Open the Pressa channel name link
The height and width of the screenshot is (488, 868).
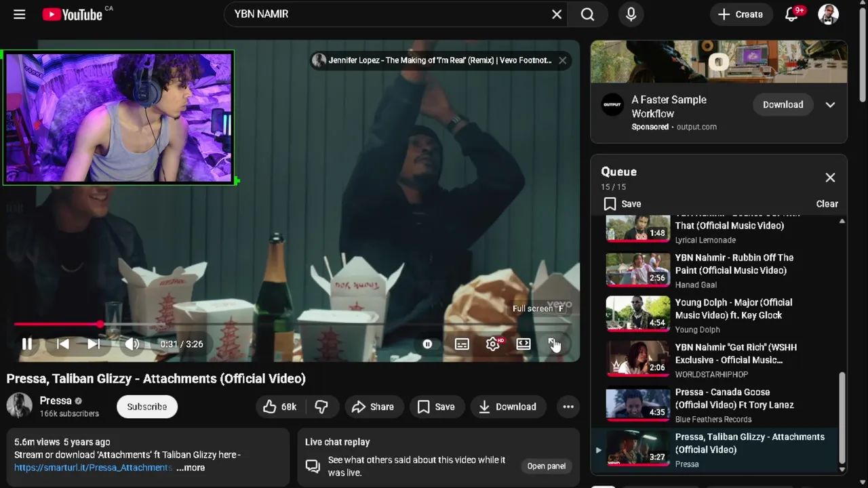point(56,401)
